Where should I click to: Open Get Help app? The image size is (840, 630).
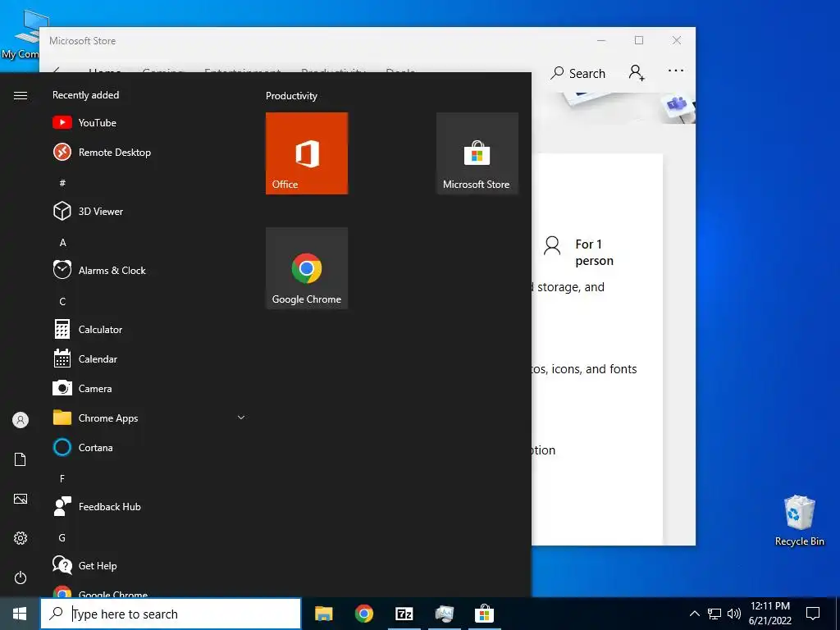point(148,565)
